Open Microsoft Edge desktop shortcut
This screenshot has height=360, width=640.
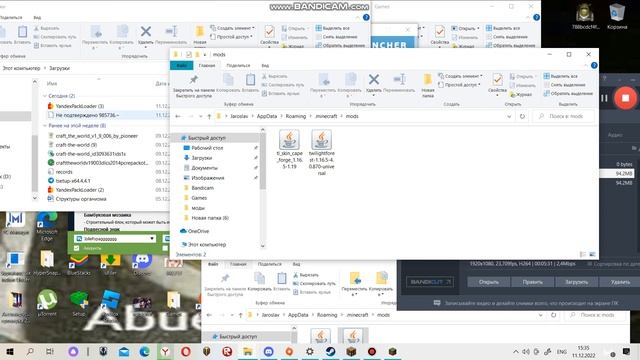47,227
